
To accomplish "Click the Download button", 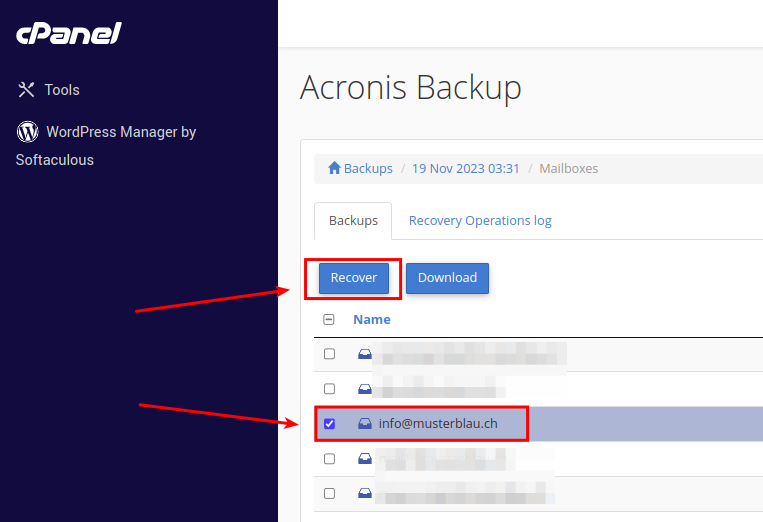I will click(x=447, y=278).
